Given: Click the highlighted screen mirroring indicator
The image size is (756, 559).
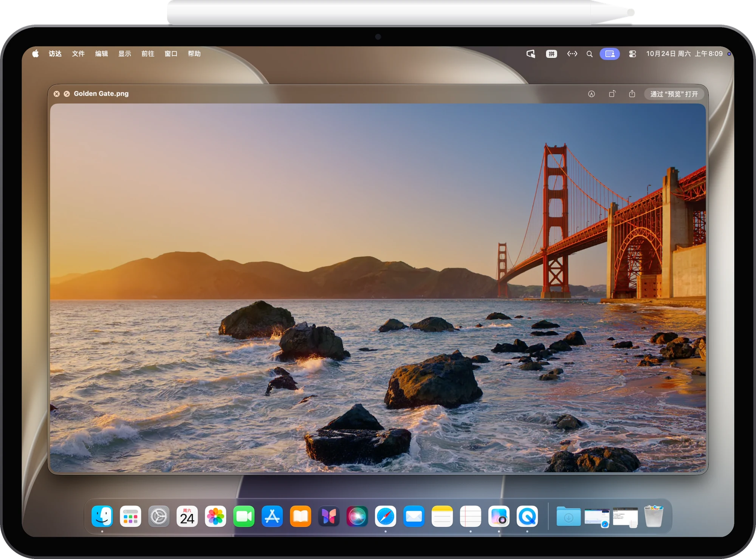Looking at the screenshot, I should (x=610, y=54).
